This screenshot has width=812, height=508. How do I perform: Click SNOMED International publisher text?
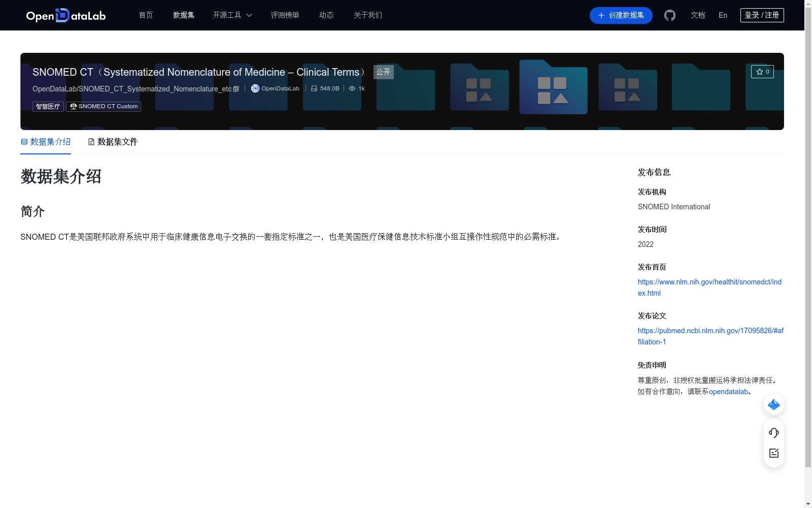tap(674, 207)
